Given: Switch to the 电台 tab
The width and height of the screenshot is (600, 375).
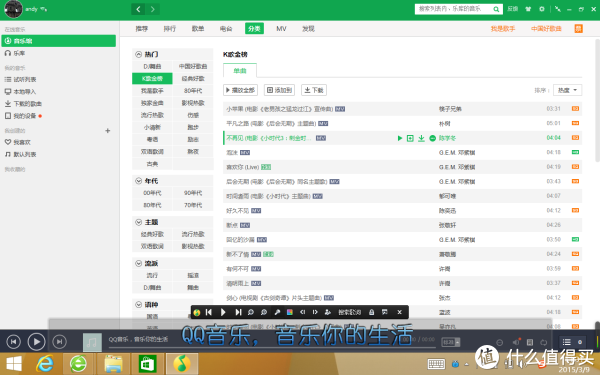Looking at the screenshot, I should (226, 29).
